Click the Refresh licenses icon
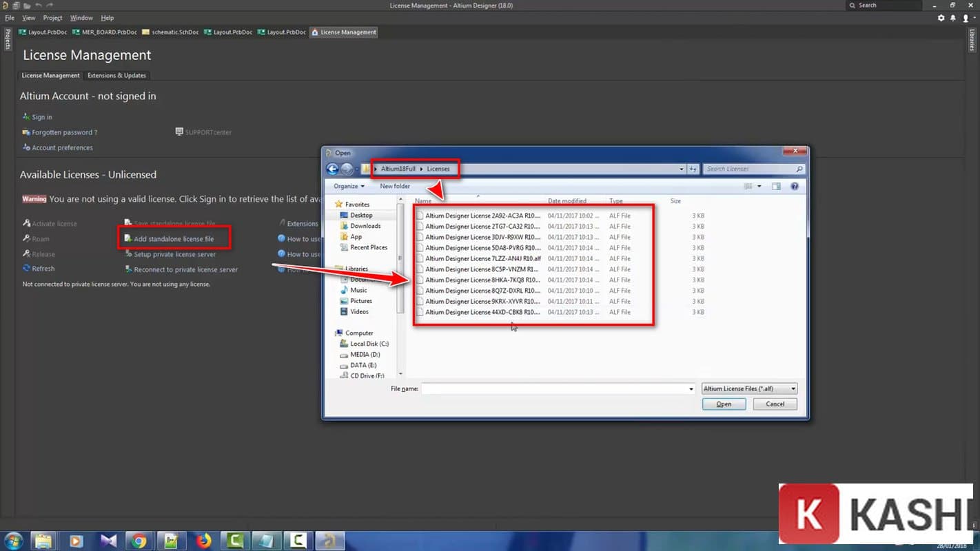 (x=26, y=269)
